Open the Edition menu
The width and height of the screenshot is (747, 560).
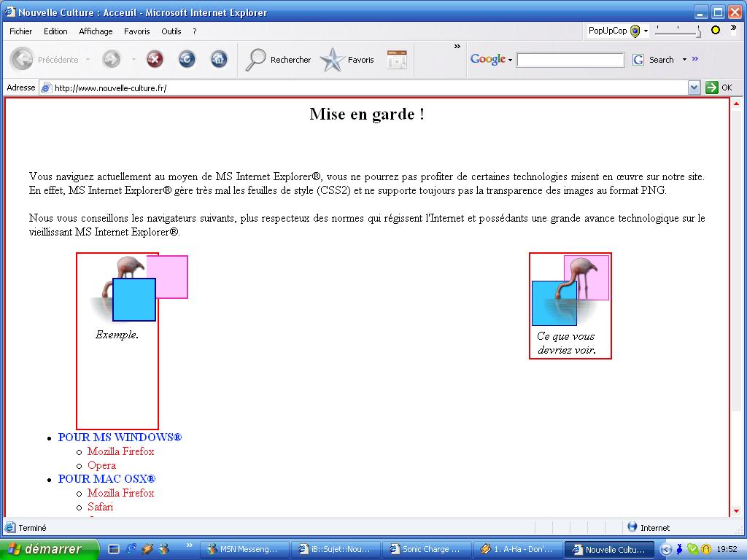pos(55,31)
